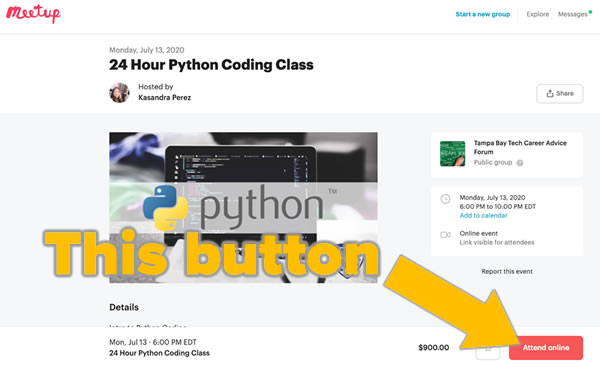Screen dimensions: 600x367
Task: Click the footer '24 Hour Python Coding Class' title
Action: 159,353
